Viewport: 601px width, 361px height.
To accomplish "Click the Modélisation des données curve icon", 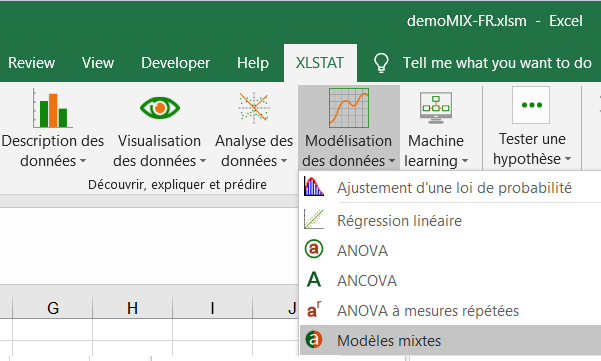I will (x=349, y=108).
